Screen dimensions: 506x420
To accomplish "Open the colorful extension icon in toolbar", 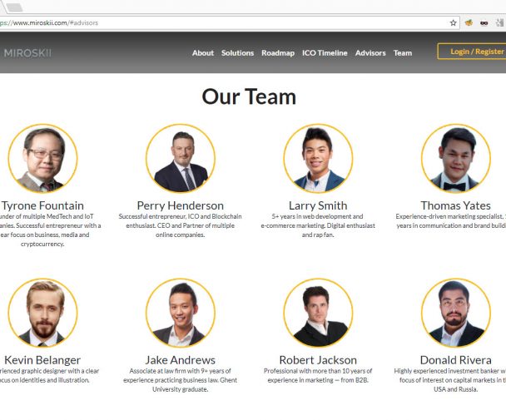I will 469,22.
